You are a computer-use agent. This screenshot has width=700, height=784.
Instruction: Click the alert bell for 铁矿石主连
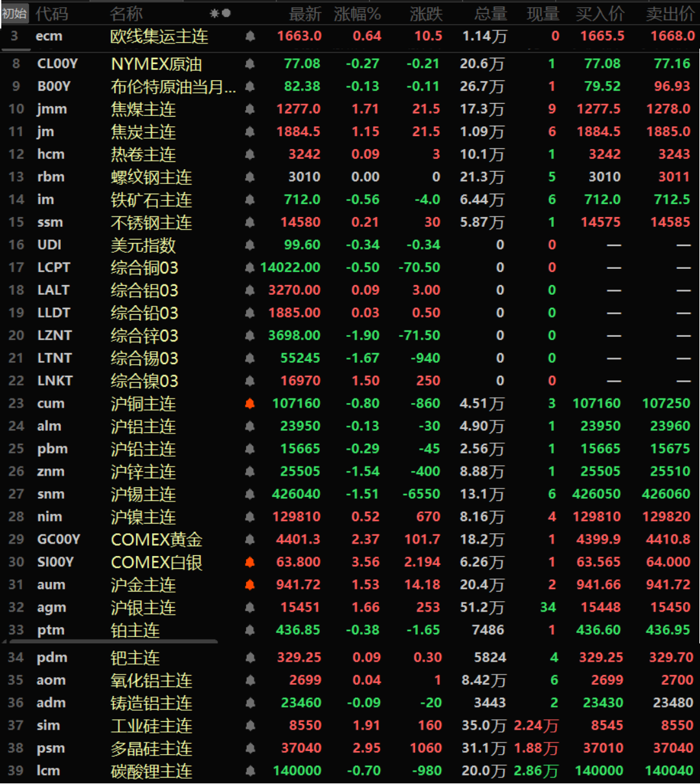tap(250, 200)
